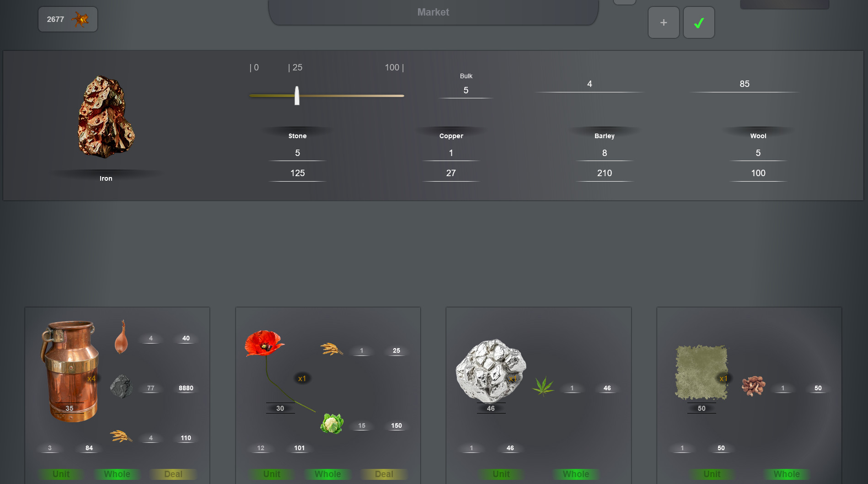This screenshot has height=484, width=868.
Task: Click Whole button under silver ore offer
Action: [x=576, y=474]
